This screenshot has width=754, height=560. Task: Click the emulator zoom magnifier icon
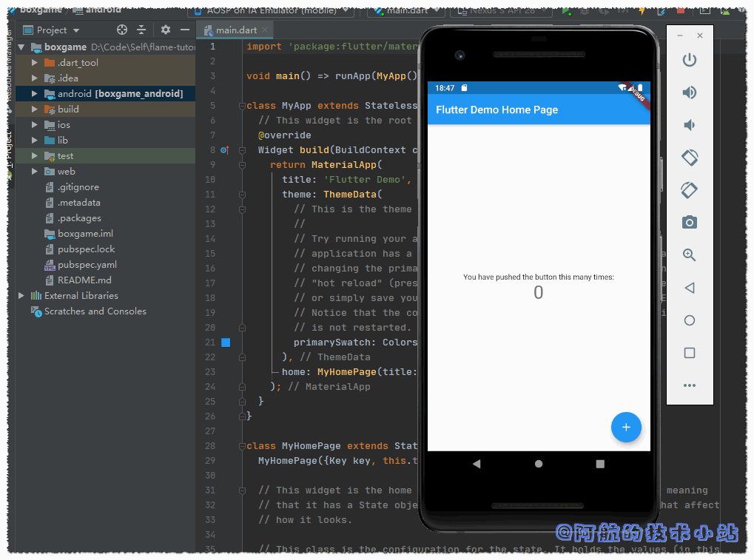[x=689, y=255]
